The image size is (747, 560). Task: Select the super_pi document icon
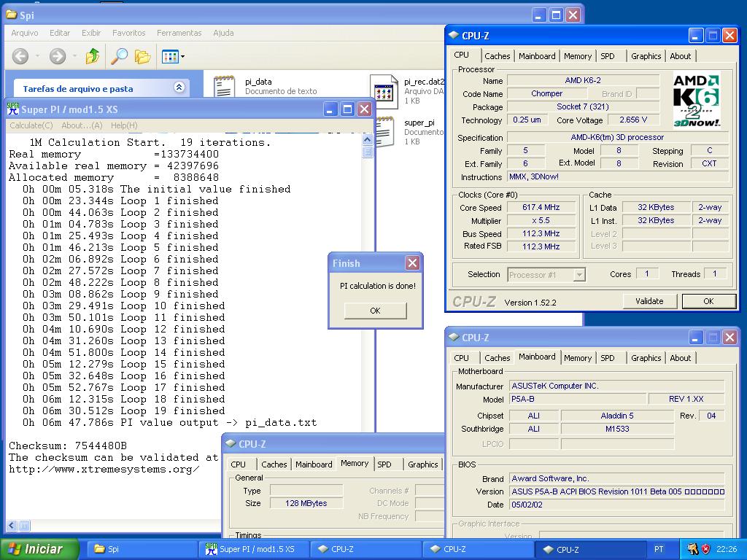[x=385, y=132]
